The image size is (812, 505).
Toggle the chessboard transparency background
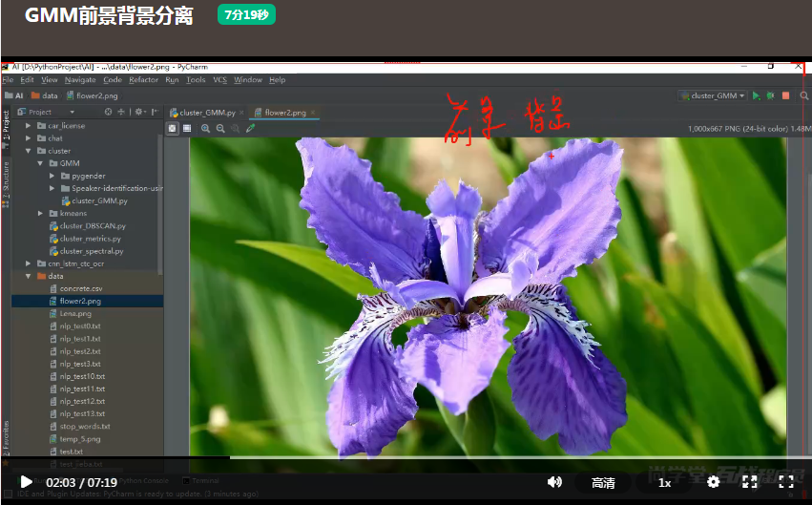pyautogui.click(x=173, y=129)
